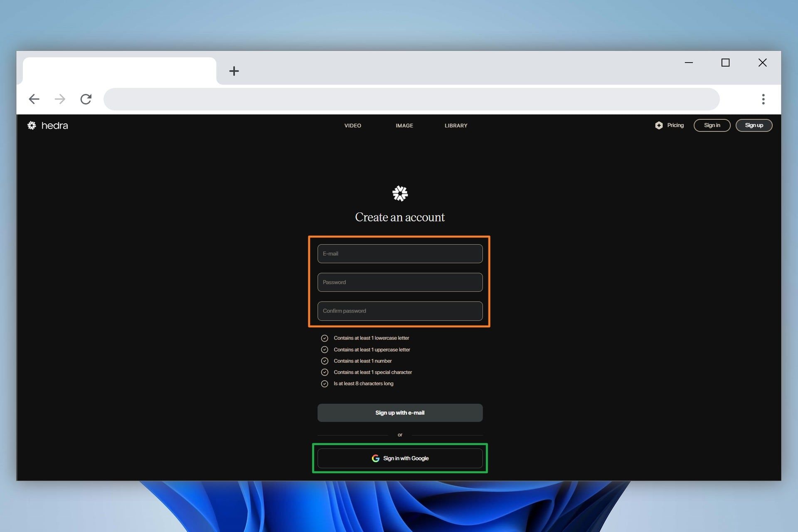Viewport: 798px width, 532px height.
Task: Click the Google G logo icon
Action: [x=375, y=458]
